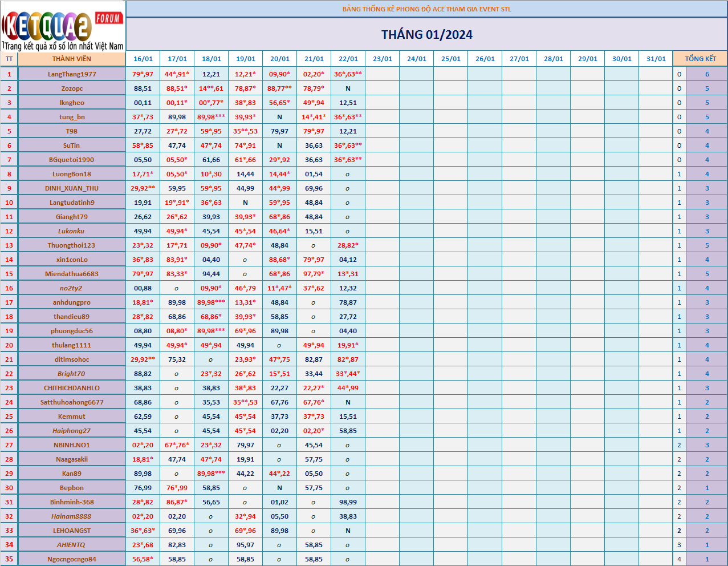Image resolution: width=728 pixels, height=566 pixels.
Task: Click Zozopc's '88,77**' cell
Action: click(280, 88)
